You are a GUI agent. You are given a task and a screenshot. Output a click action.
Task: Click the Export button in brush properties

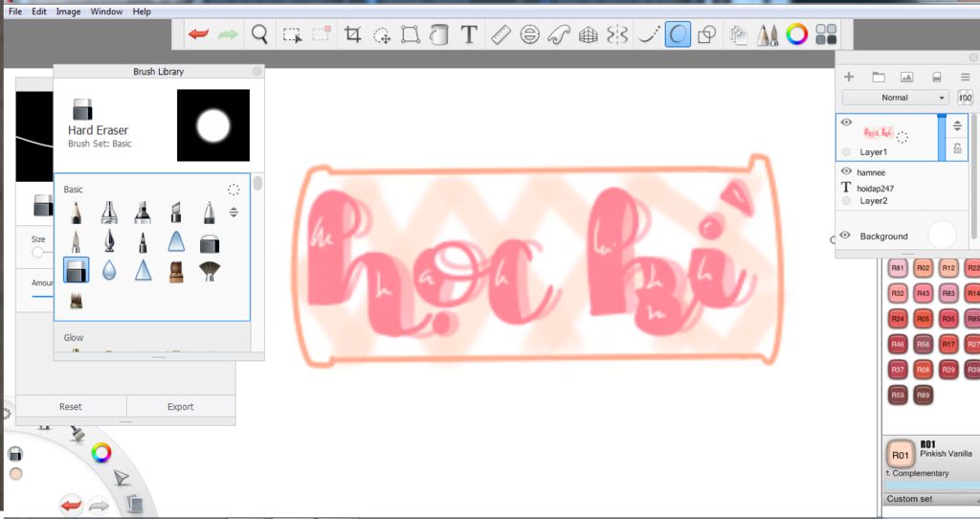click(x=181, y=406)
